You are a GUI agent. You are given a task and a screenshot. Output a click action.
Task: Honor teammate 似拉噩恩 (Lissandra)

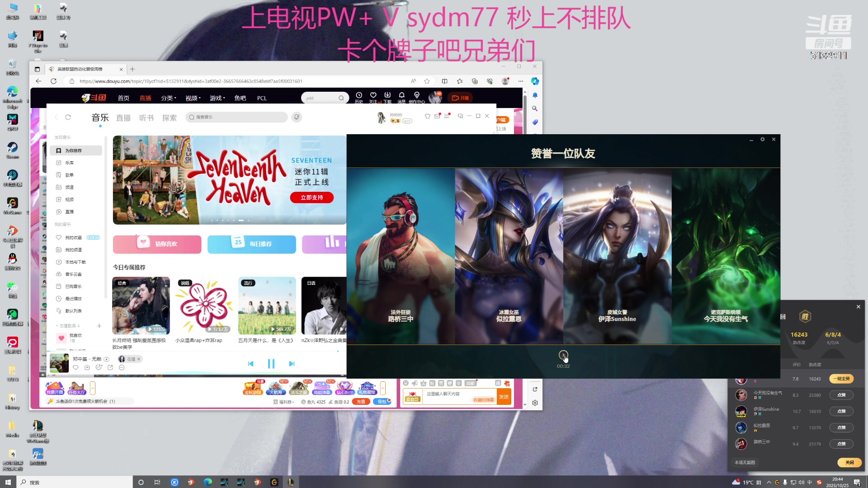click(x=509, y=256)
